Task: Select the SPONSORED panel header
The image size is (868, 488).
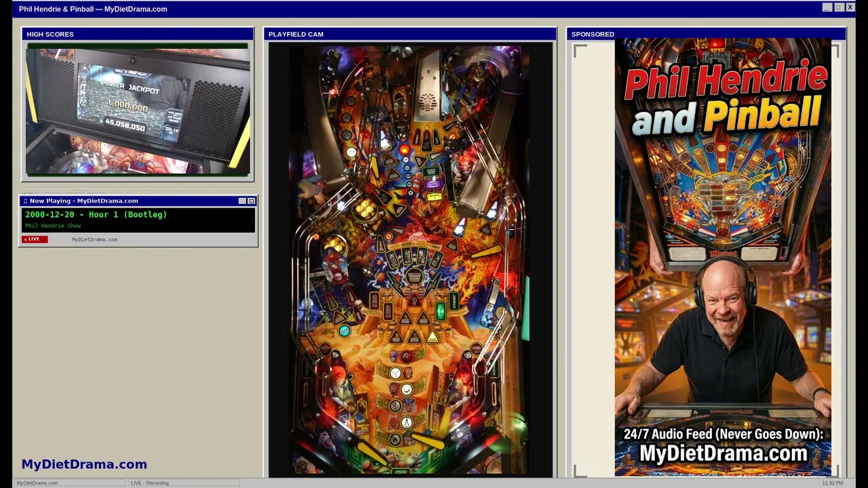Action: [x=706, y=34]
